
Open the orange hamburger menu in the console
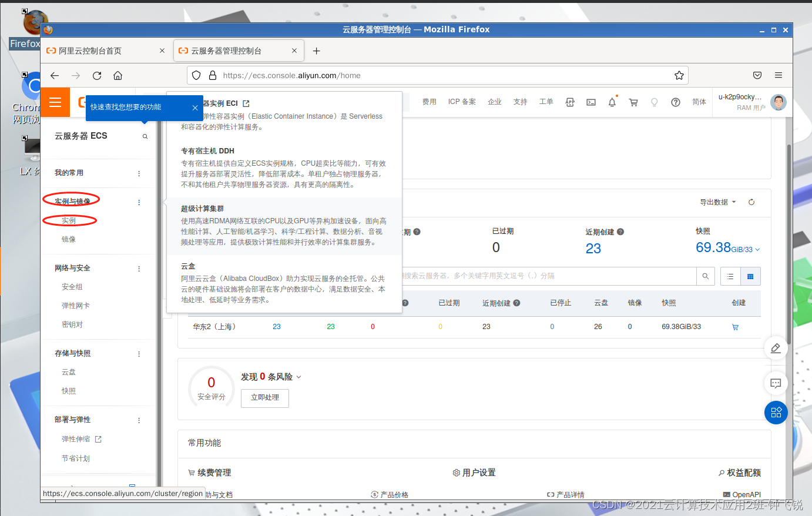tap(55, 102)
